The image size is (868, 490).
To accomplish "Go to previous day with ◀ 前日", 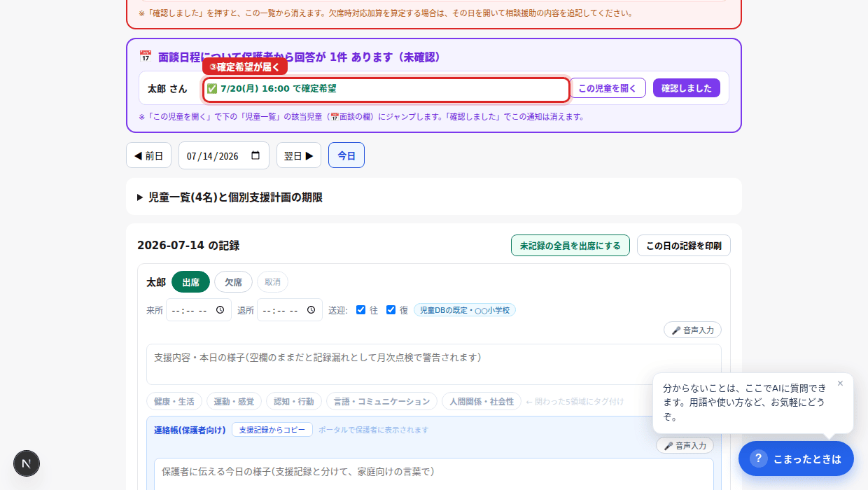I will pyautogui.click(x=148, y=155).
